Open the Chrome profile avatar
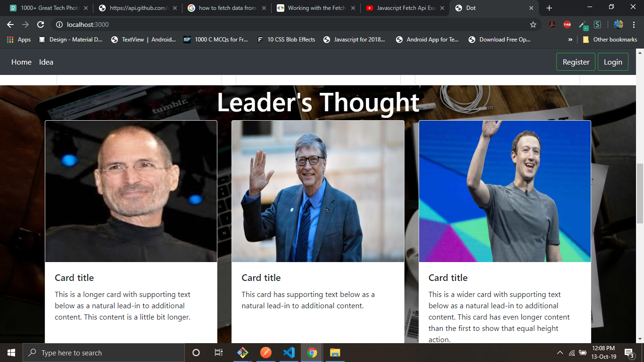The height and width of the screenshot is (362, 644). pos(619,25)
